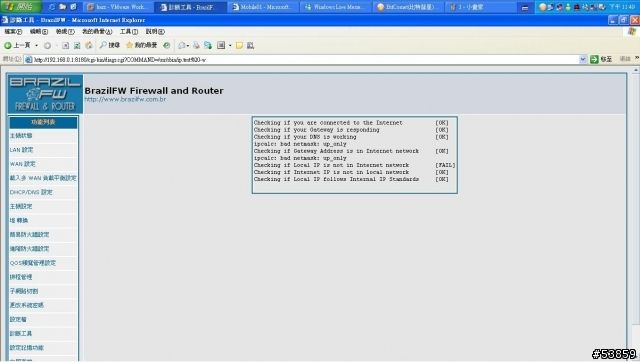
Task: Click the Stop loading icon
Action: pyautogui.click(x=65, y=45)
